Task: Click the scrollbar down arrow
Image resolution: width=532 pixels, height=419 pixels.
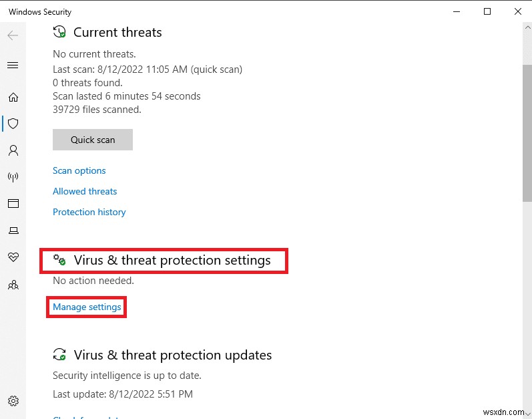Action: (527, 412)
